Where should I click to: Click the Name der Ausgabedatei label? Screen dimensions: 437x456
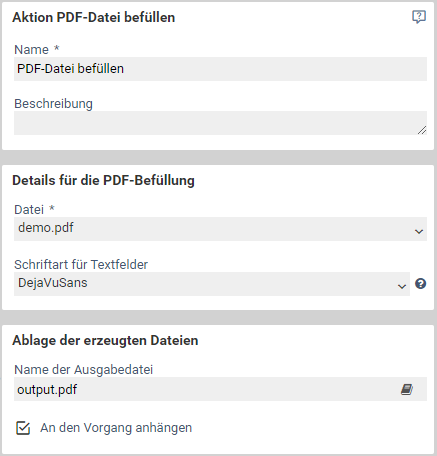[84, 370]
